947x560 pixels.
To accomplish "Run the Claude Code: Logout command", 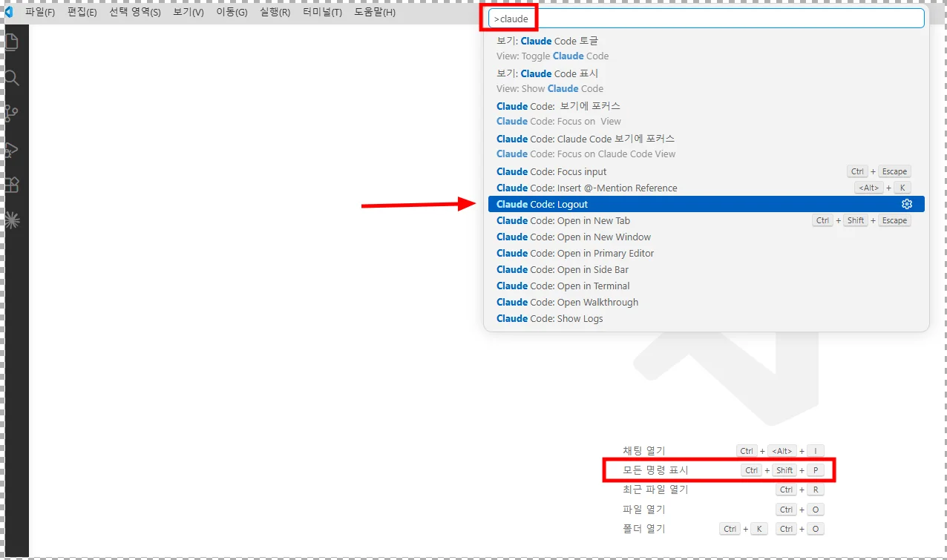I will coord(706,204).
